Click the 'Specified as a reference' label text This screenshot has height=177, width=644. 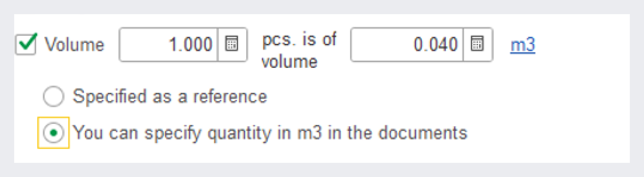coord(169,96)
